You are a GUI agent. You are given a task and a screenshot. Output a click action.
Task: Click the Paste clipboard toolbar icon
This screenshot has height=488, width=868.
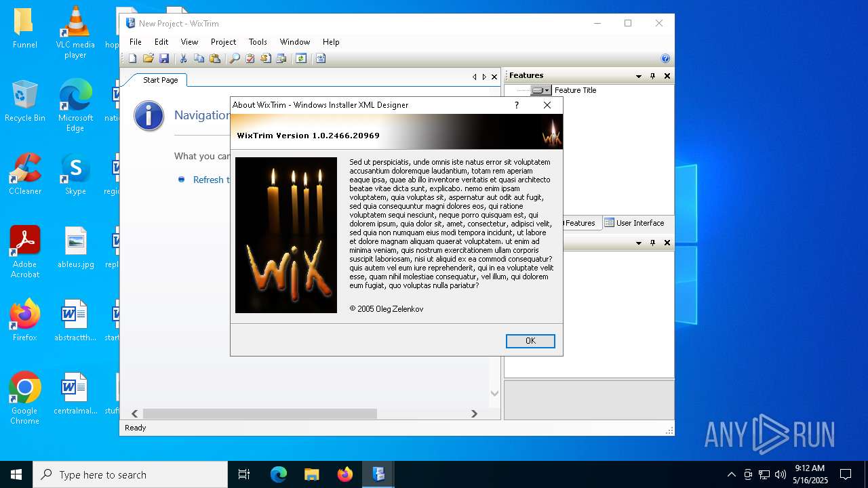(x=215, y=59)
